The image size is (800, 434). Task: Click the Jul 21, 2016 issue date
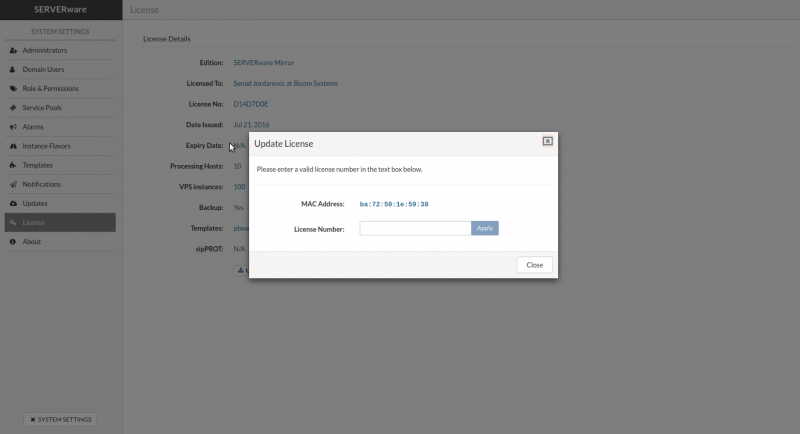tap(252, 125)
